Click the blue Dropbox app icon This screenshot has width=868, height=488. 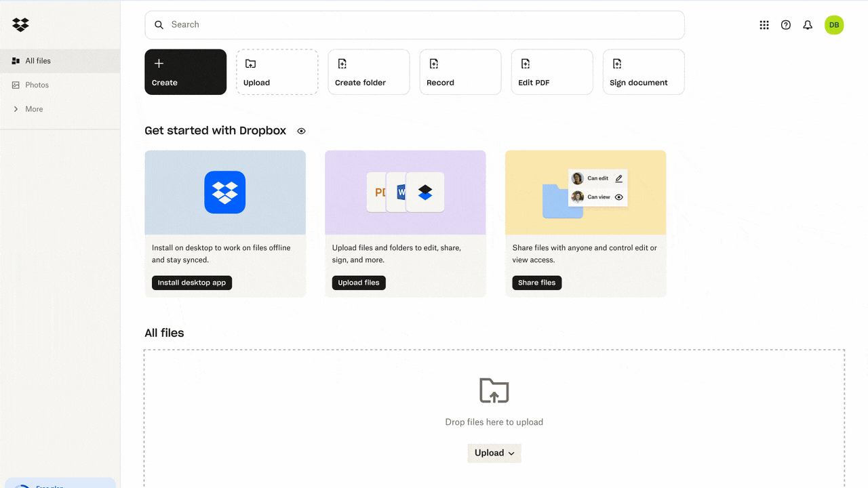pyautogui.click(x=225, y=192)
